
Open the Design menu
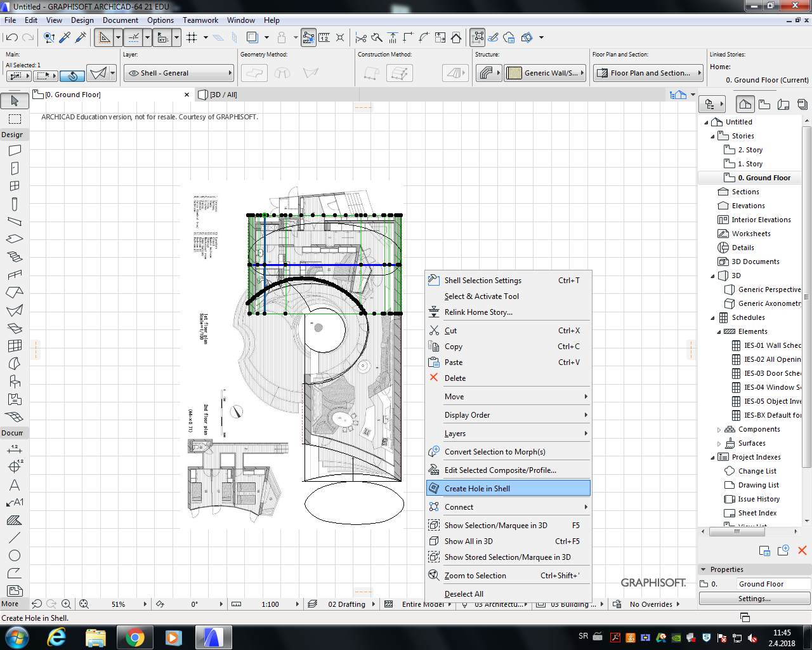click(x=82, y=20)
